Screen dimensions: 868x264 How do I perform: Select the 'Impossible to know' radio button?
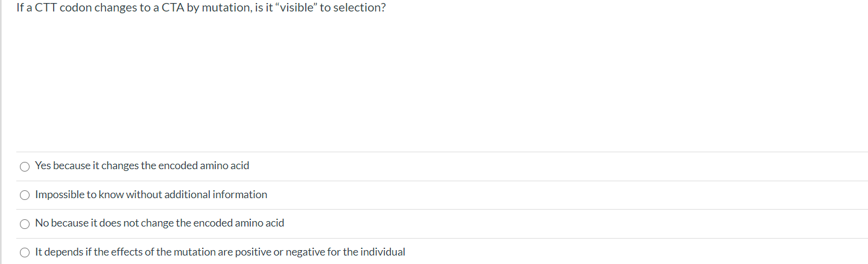pyautogui.click(x=24, y=195)
